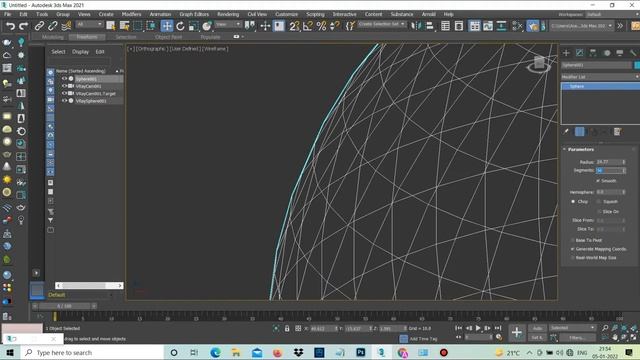This screenshot has width=640, height=360.
Task: Activate the Select Object tool
Action: tap(111, 26)
